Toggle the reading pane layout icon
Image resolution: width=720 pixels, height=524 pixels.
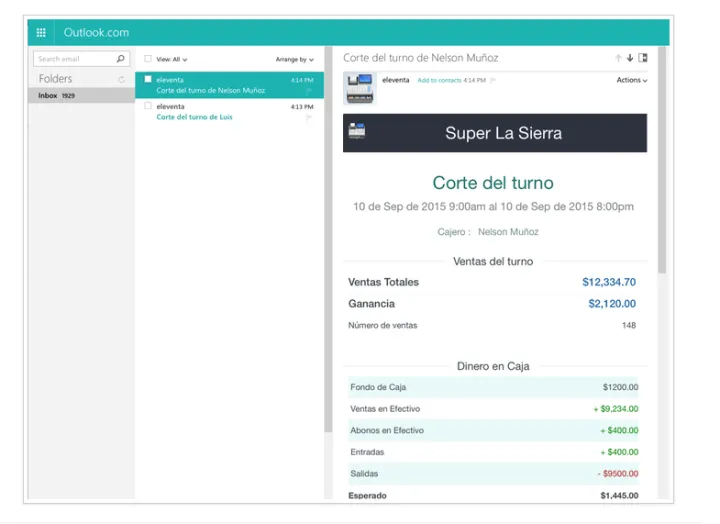coord(643,58)
